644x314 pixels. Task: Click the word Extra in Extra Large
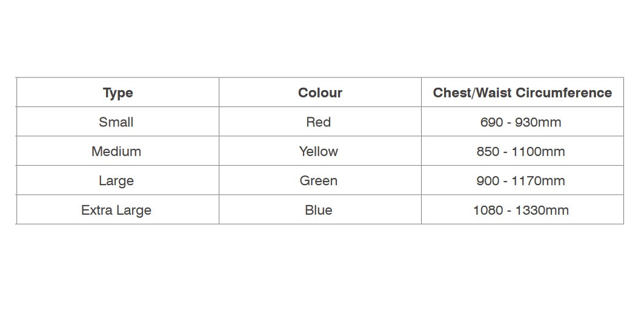[96, 210]
